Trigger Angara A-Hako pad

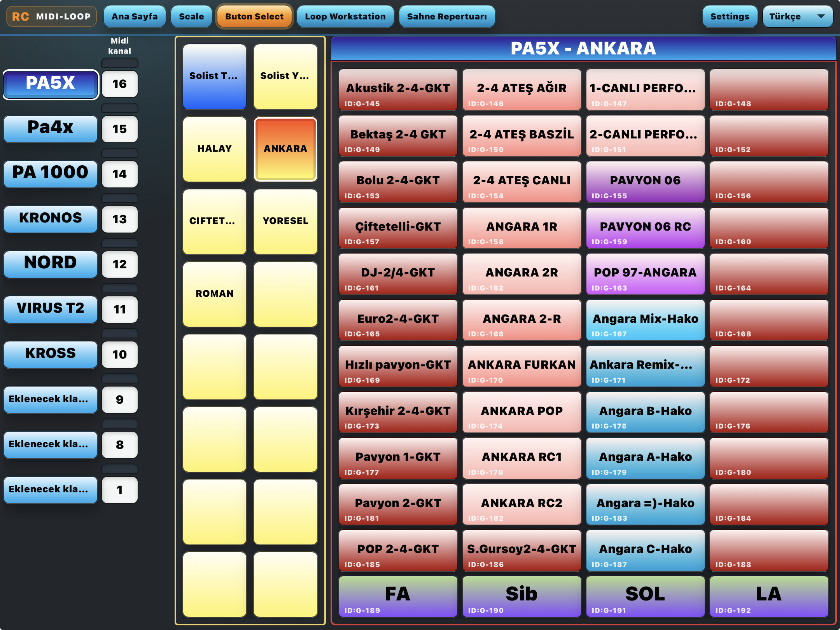click(645, 458)
